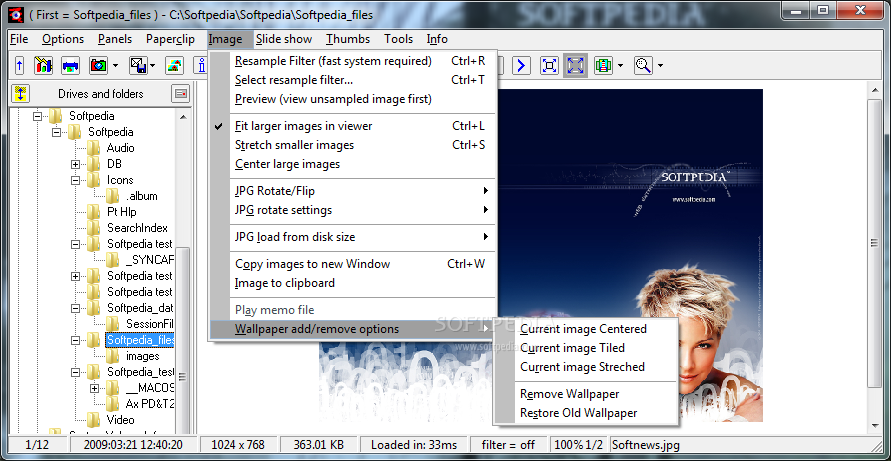This screenshot has width=891, height=461.
Task: Open image info with blue i icon
Action: tap(201, 65)
